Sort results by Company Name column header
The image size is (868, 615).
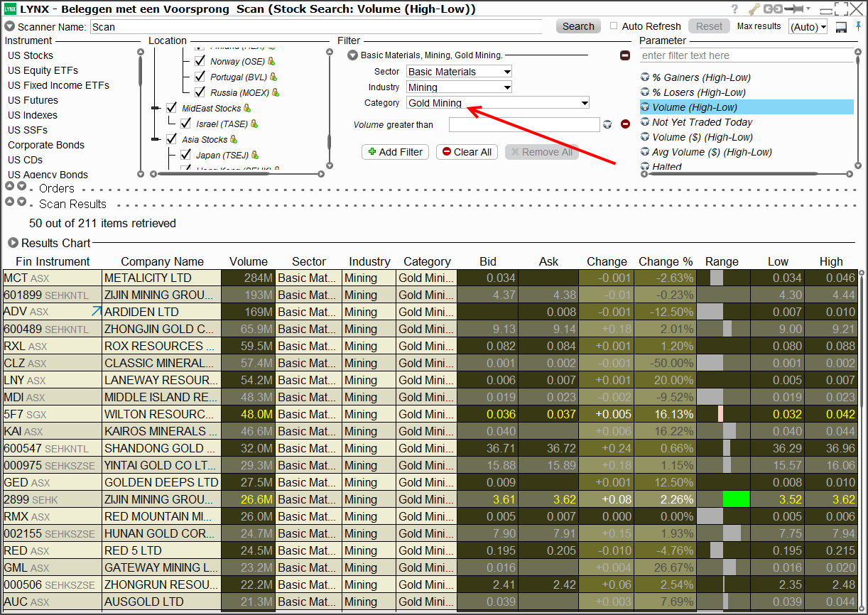[162, 261]
